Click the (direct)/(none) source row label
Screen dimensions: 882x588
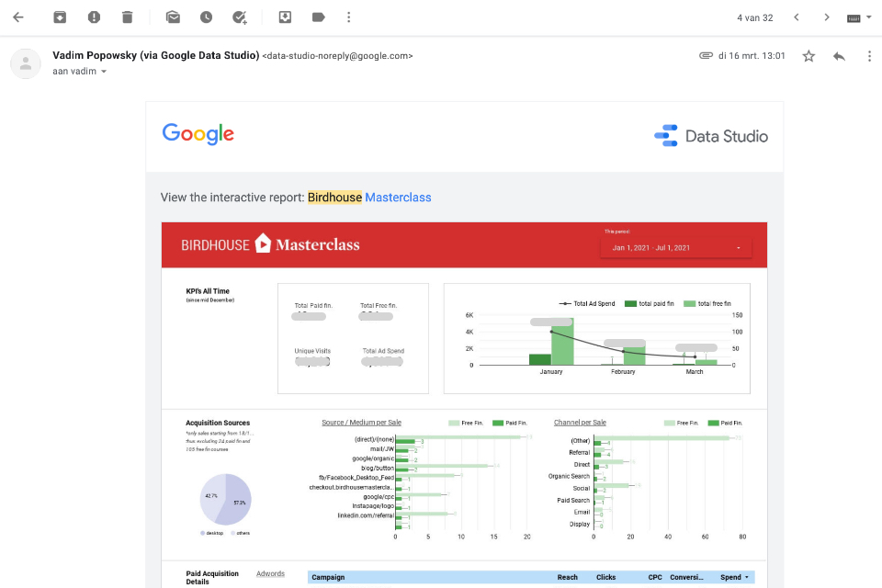[374, 439]
